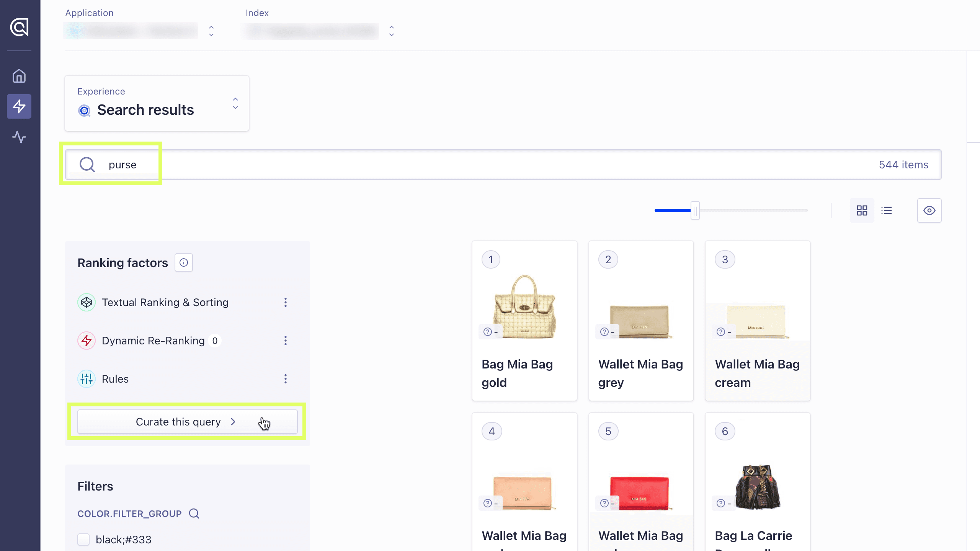This screenshot has height=551, width=980.
Task: Click the '544 items' result count
Action: click(903, 165)
